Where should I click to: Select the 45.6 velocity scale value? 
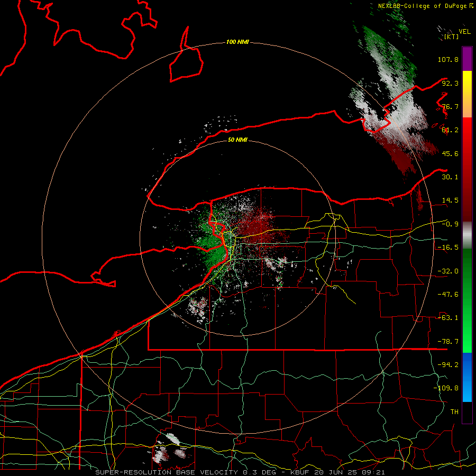[450, 153]
